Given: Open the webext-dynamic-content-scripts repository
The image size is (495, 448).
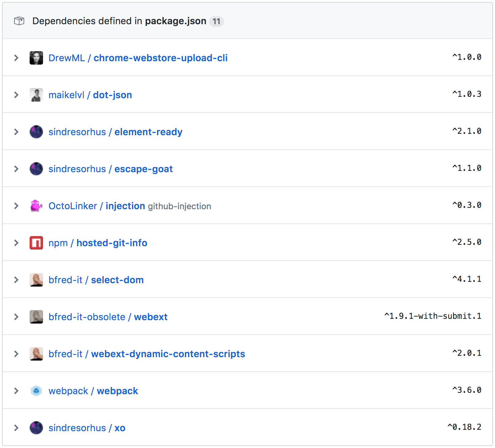Looking at the screenshot, I should (x=167, y=353).
